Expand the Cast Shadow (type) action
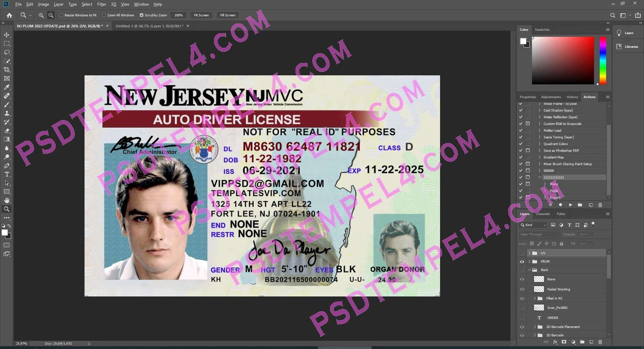644x349 pixels. (540, 110)
